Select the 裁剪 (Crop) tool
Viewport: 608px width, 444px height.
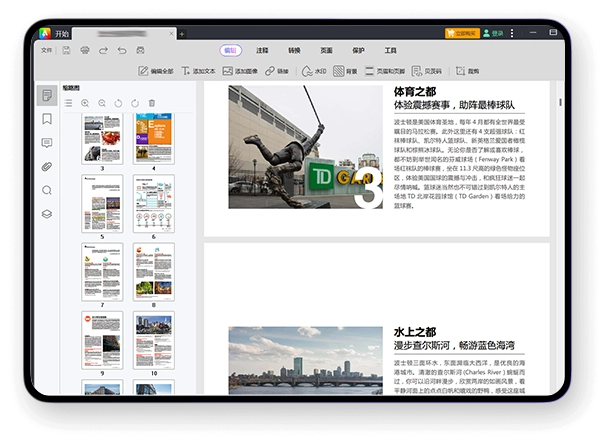[467, 71]
